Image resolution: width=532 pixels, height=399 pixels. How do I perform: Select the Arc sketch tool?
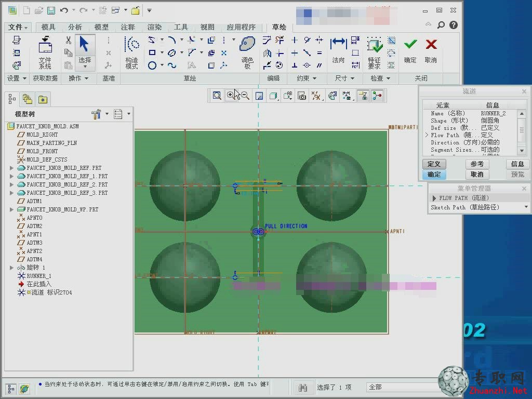coord(171,40)
